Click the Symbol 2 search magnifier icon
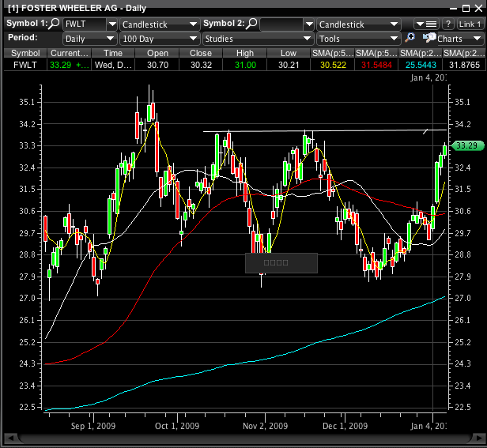 click(x=251, y=24)
